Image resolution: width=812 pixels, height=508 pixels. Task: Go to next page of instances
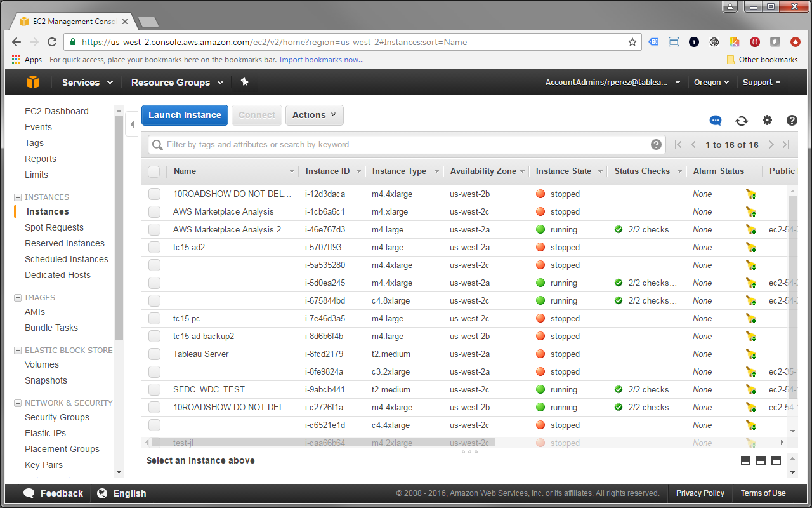[771, 145]
